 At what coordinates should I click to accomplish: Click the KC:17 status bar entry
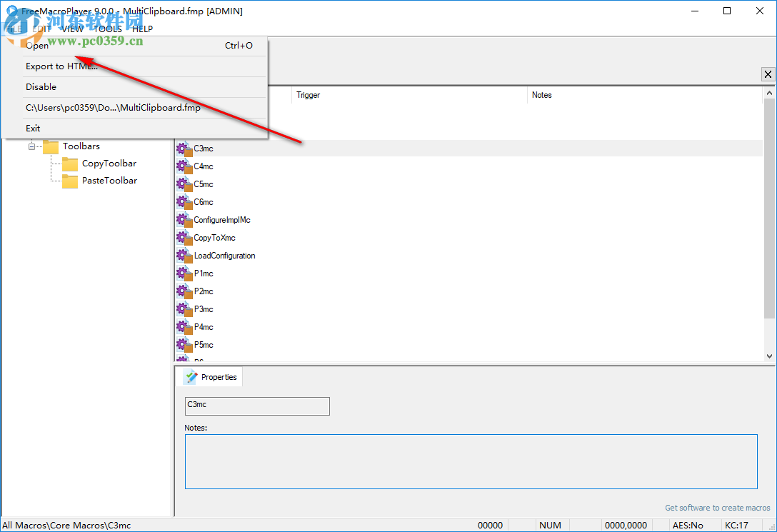click(x=737, y=525)
